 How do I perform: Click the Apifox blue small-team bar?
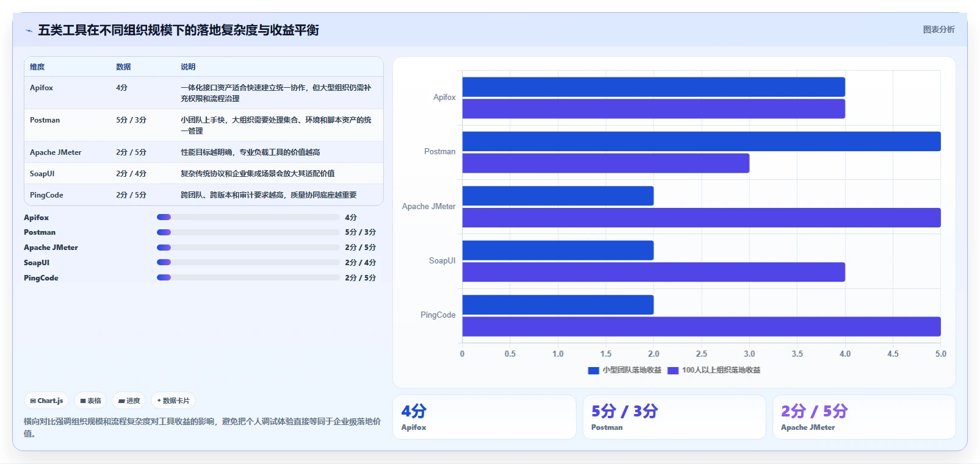click(654, 87)
